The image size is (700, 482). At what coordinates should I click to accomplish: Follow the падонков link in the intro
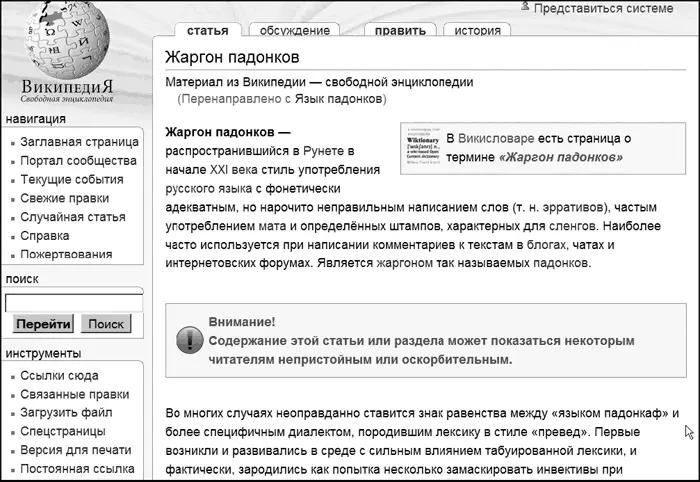561,263
